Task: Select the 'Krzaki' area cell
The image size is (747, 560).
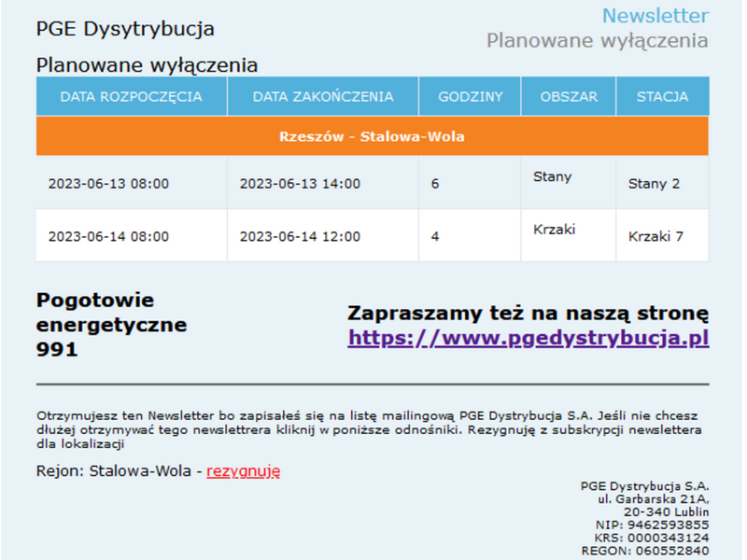Action: tap(569, 236)
